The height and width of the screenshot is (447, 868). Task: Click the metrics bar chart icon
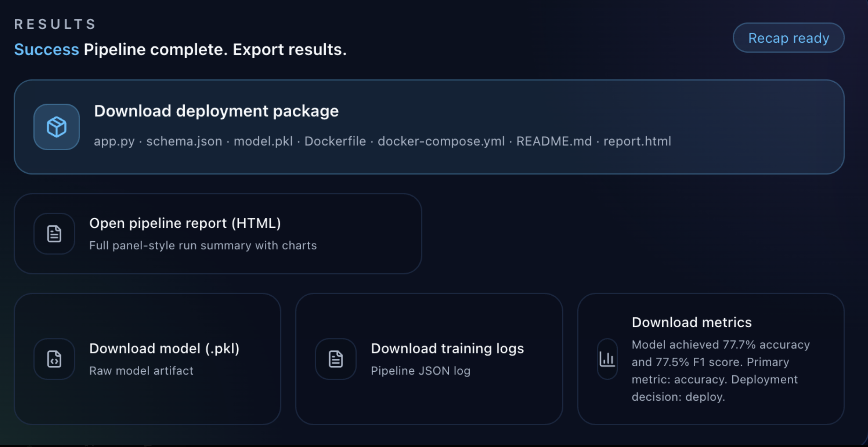pyautogui.click(x=607, y=359)
